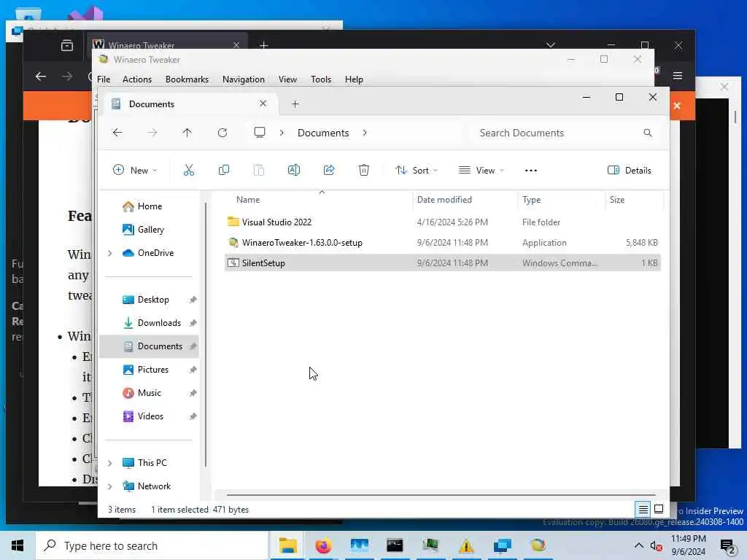Select WinaeroTweaker-1.63.0.0-setup file
Screen dimensions: 747x560
[x=443, y=242]
